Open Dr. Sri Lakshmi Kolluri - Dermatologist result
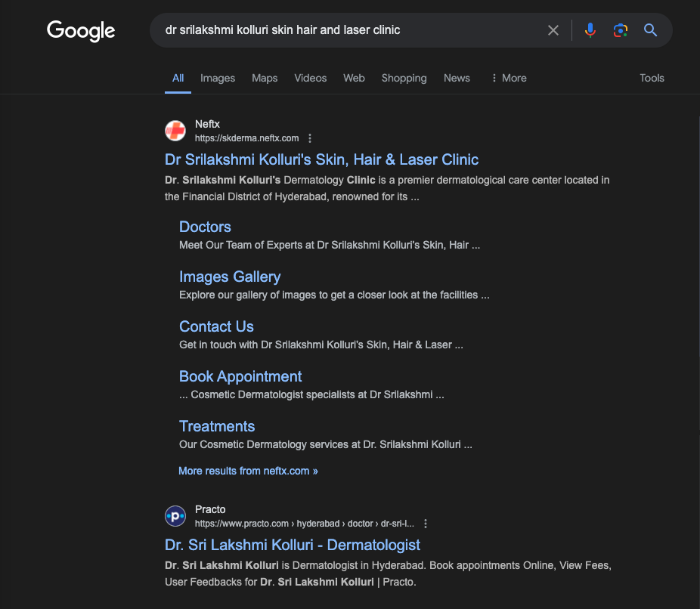This screenshot has width=700, height=609. coord(293,546)
